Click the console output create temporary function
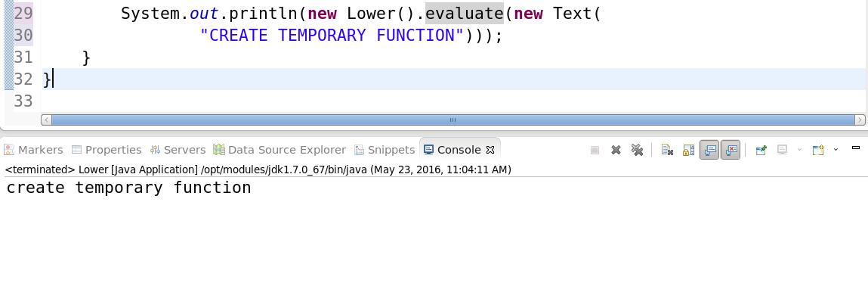The image size is (868, 283). point(128,188)
